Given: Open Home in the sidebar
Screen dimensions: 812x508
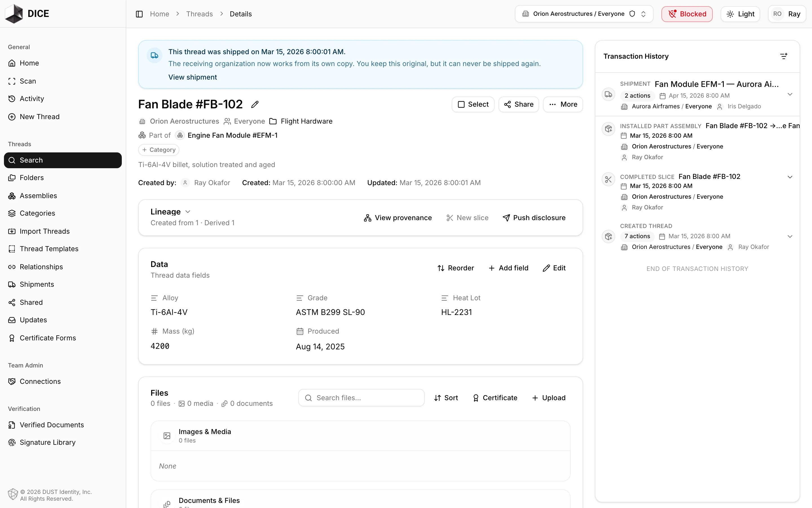Looking at the screenshot, I should 63,63.
